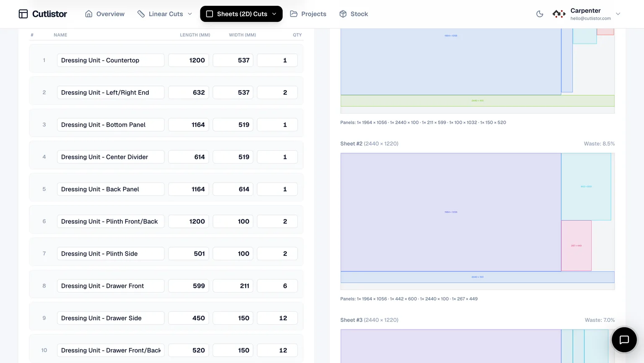Open the Carpenter account menu chevron
The width and height of the screenshot is (644, 363).
point(618,14)
